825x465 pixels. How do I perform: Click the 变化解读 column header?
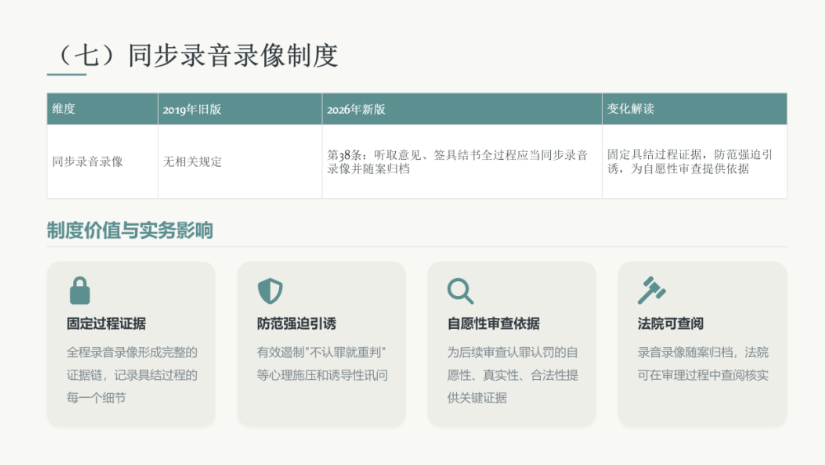point(695,109)
